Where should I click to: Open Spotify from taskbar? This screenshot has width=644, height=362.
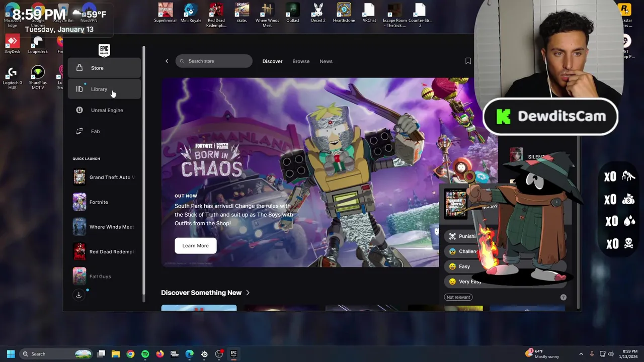[145, 354]
